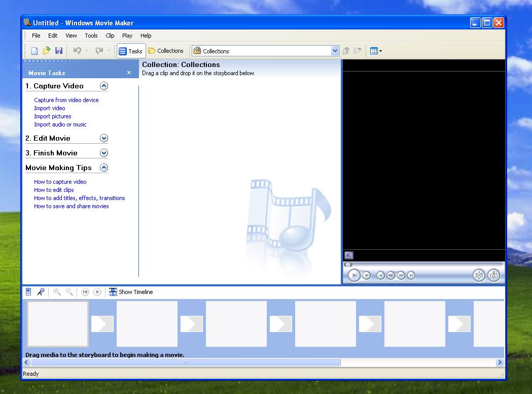Click storyboard scrollbar left arrow
The image size is (532, 394).
pos(26,363)
